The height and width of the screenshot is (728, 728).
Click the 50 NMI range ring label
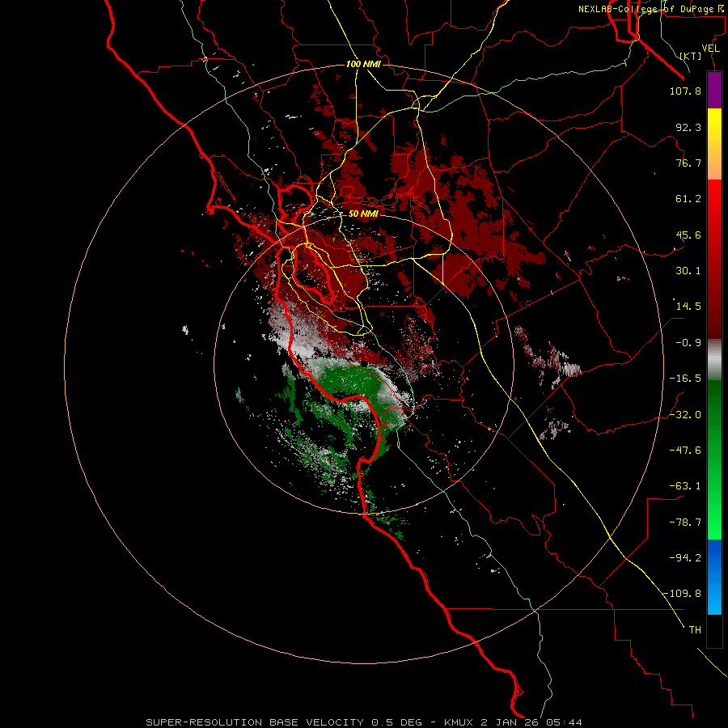click(363, 214)
